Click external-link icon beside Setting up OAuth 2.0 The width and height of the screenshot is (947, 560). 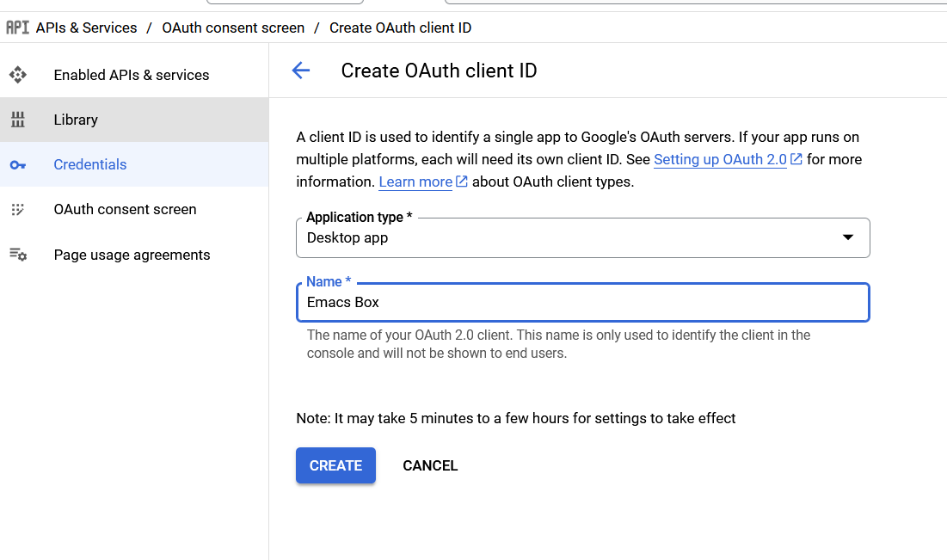point(796,159)
